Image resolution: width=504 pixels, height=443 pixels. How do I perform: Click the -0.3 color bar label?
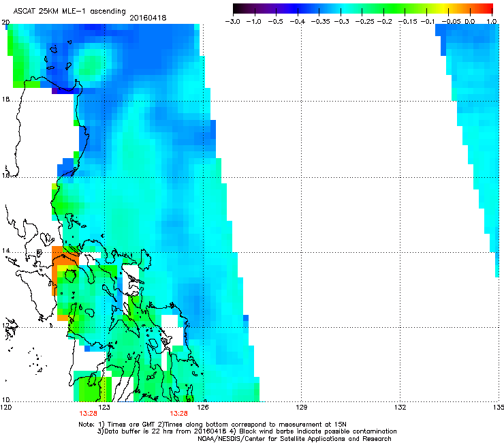pyautogui.click(x=342, y=22)
